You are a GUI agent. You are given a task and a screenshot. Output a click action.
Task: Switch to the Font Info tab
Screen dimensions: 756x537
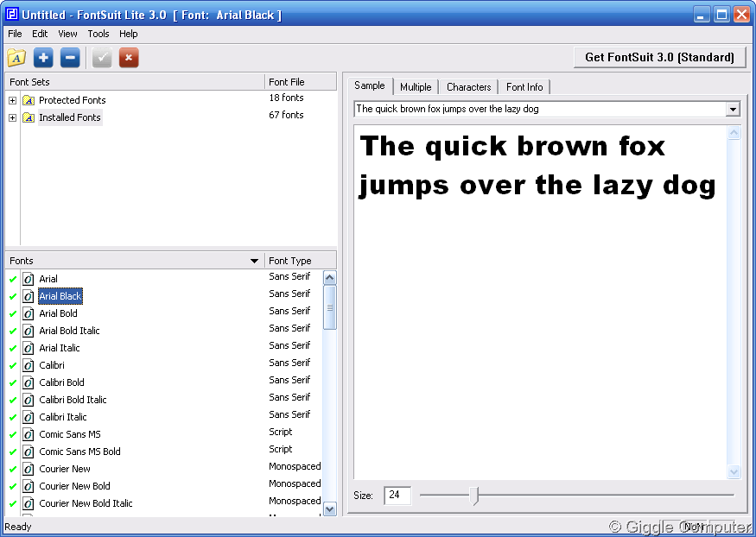[x=524, y=87]
